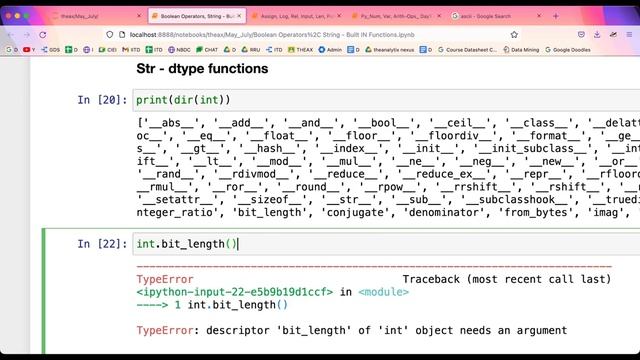
Task: Select the In [22] cell prompt
Action: click(102, 244)
